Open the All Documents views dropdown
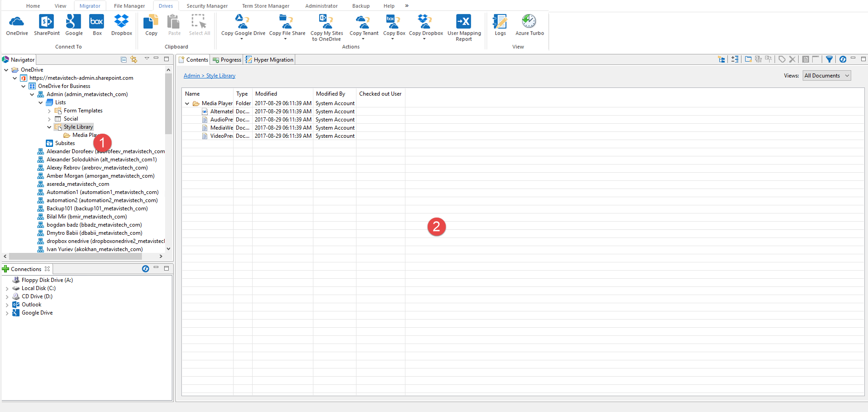Screen dimensions: 868x412 pos(826,75)
